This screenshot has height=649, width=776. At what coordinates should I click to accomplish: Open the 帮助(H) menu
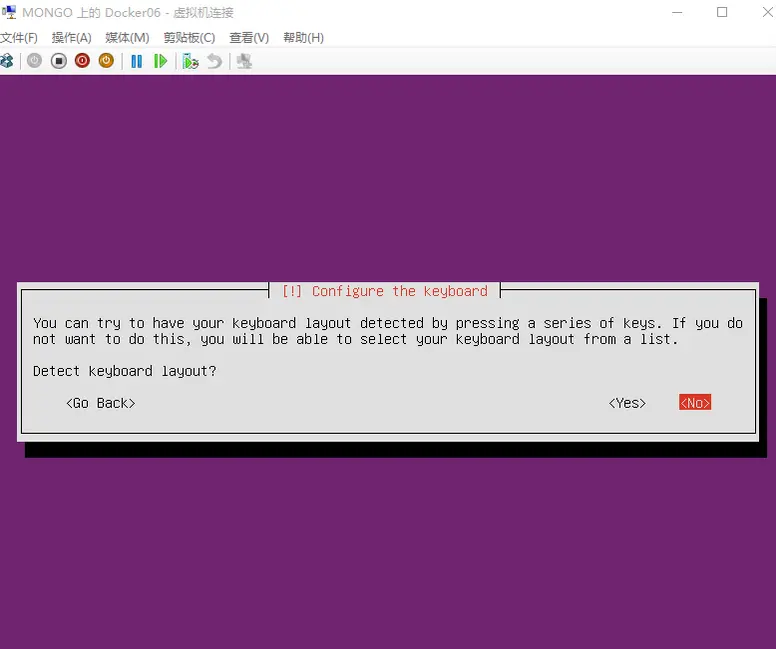point(303,38)
